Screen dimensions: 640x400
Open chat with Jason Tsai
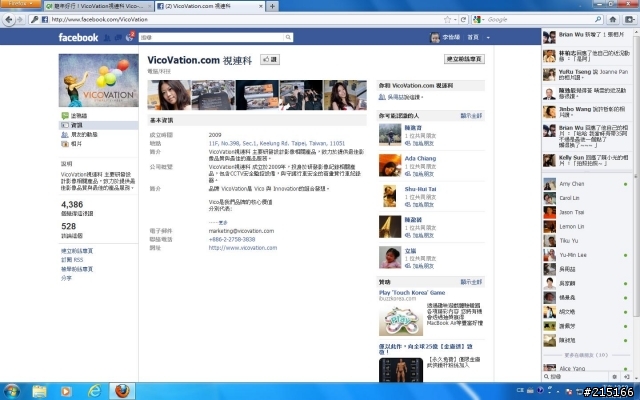(586, 212)
